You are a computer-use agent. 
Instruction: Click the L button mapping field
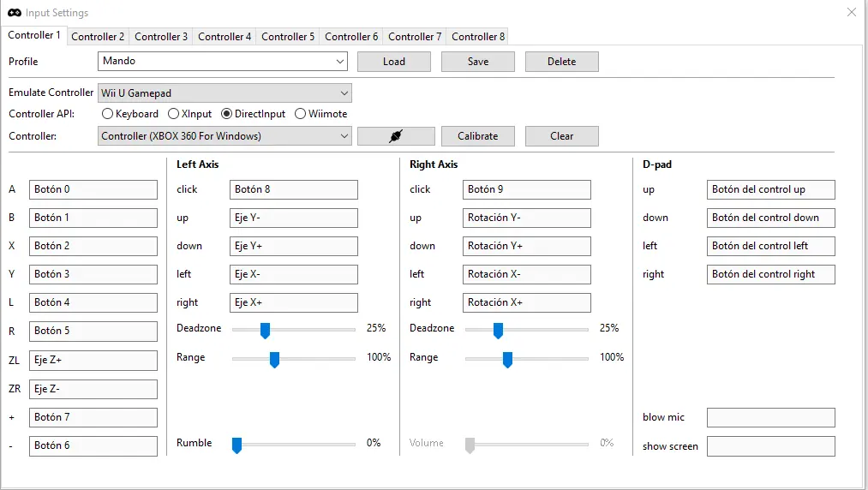[93, 302]
